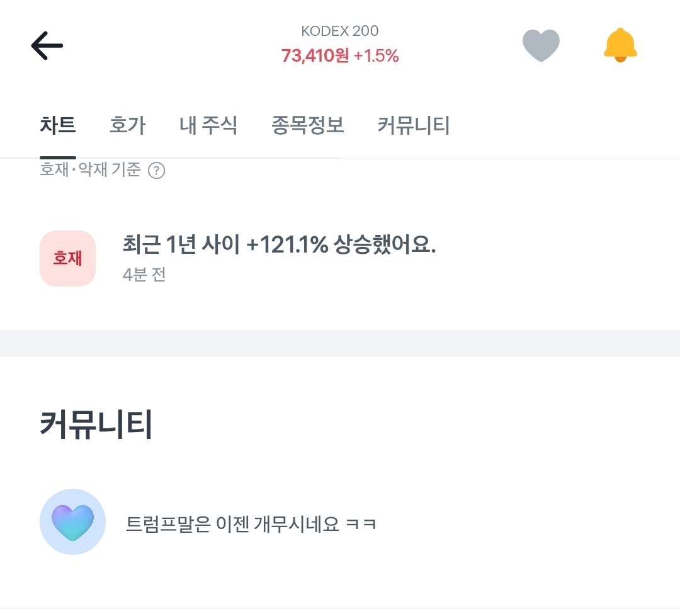Switch to the 커뮤니티 tab
The height and width of the screenshot is (616, 680).
pos(414,126)
